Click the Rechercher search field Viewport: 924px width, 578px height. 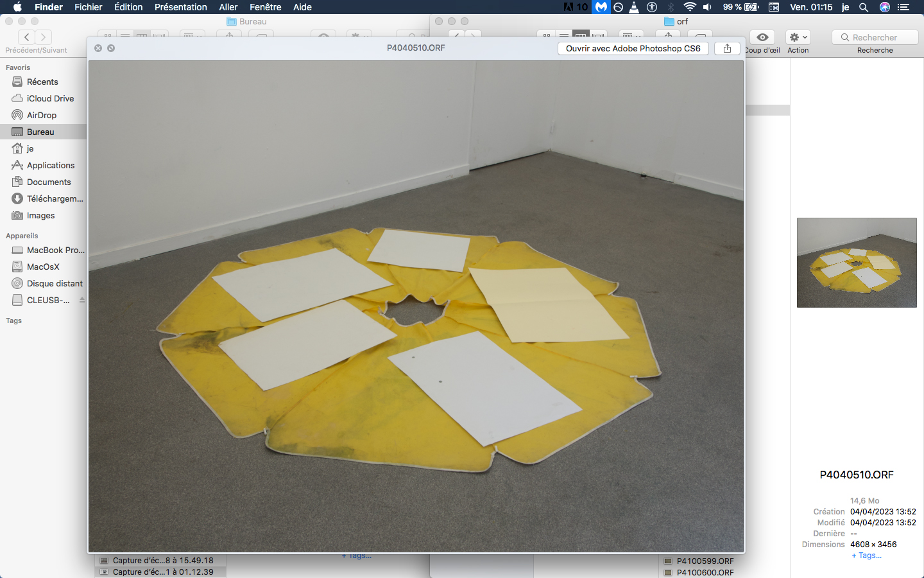[875, 37]
